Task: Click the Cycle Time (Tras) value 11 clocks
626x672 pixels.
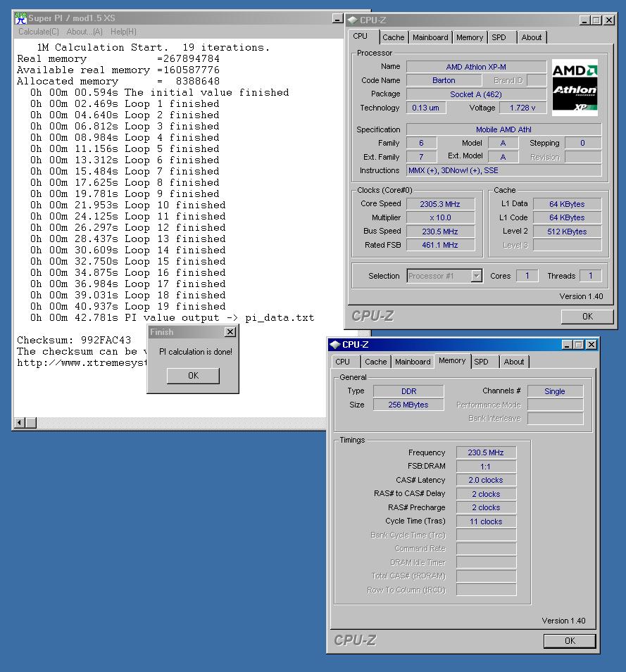Action: point(486,521)
